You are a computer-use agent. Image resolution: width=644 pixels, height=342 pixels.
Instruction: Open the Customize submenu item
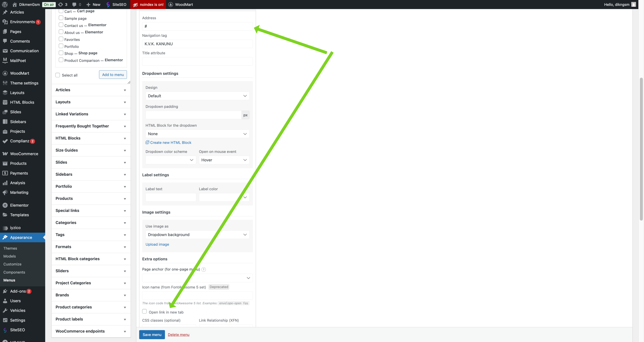click(13, 264)
